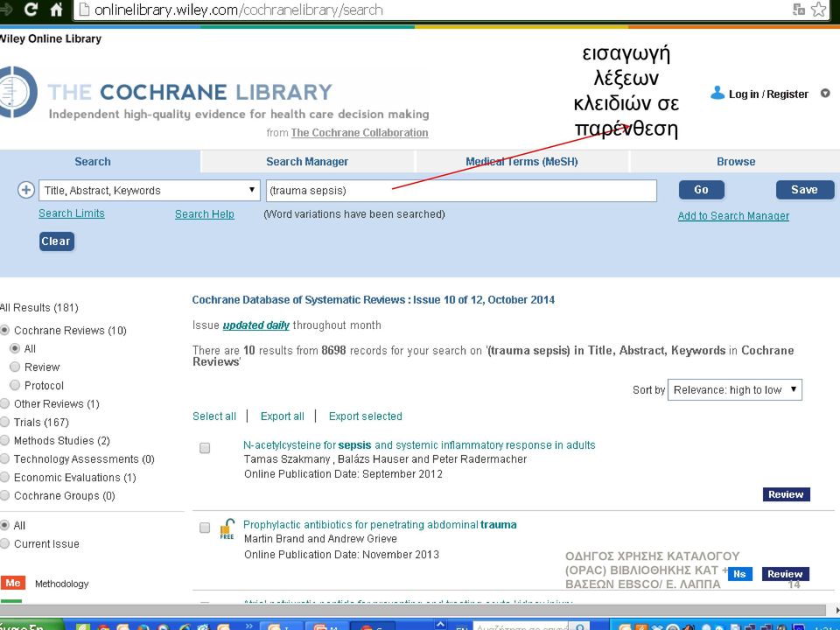Click the Go search button
This screenshot has width=840, height=630.
click(701, 190)
